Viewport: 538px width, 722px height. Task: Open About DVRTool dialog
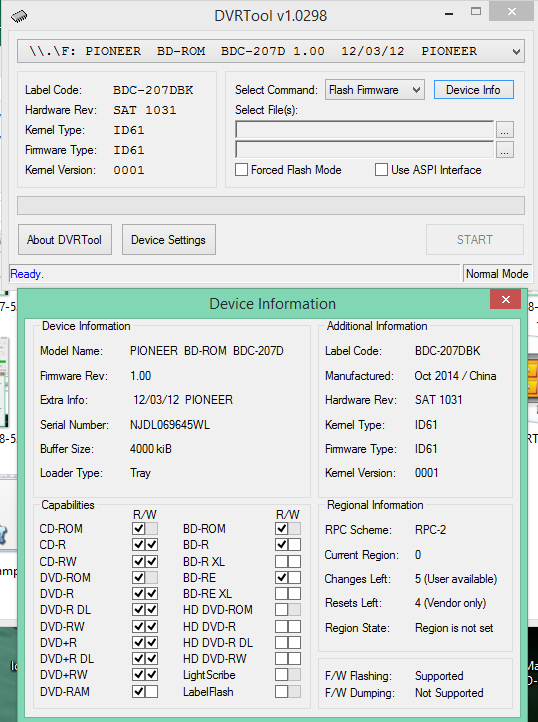(65, 239)
